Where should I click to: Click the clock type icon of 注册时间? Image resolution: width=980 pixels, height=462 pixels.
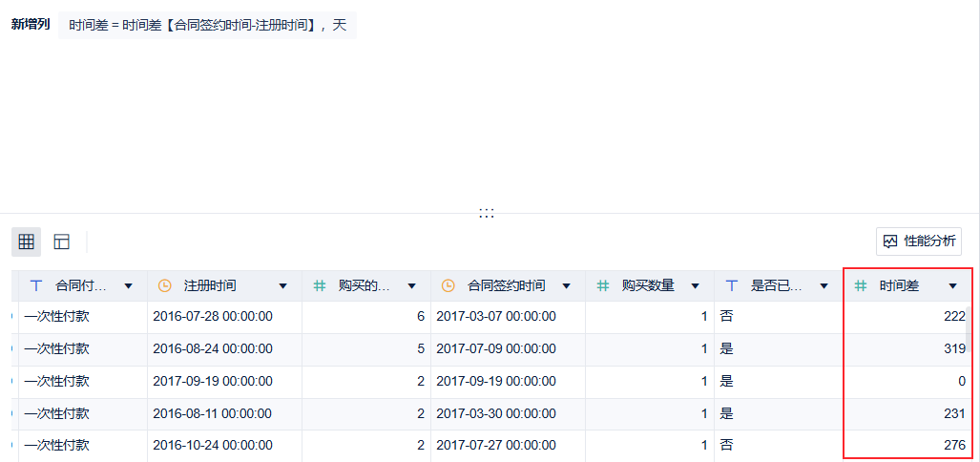tap(164, 285)
